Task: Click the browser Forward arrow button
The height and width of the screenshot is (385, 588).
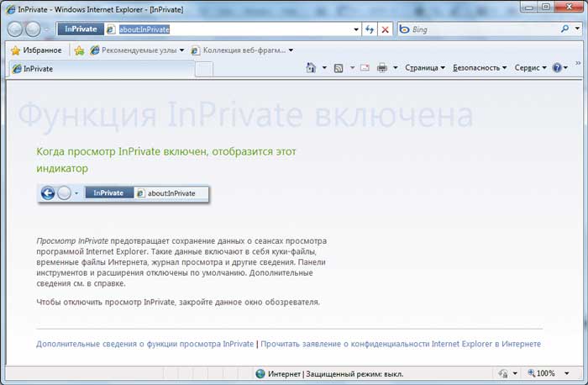Action: (33, 29)
